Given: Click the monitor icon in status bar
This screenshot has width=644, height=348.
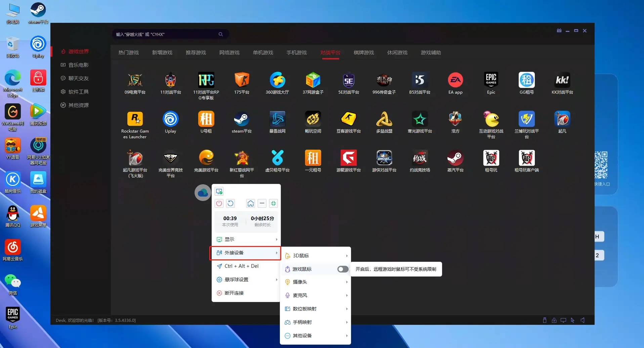Looking at the screenshot, I should click(x=563, y=320).
